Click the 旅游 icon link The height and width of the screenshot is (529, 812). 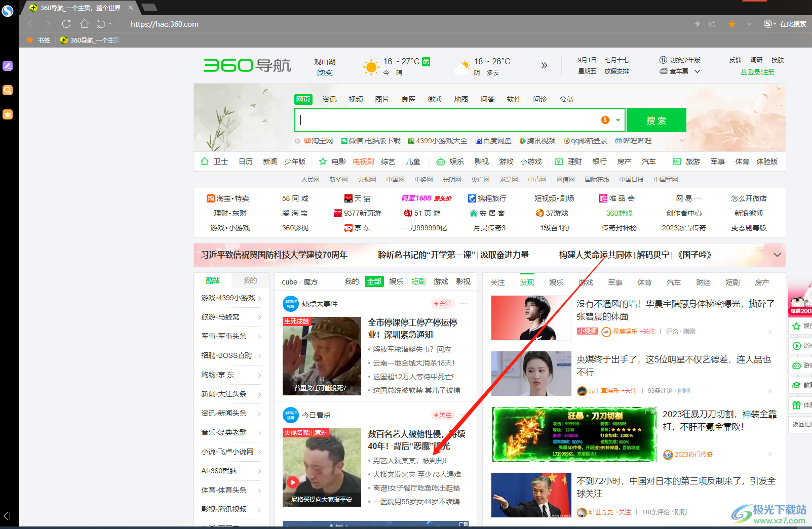(677, 161)
